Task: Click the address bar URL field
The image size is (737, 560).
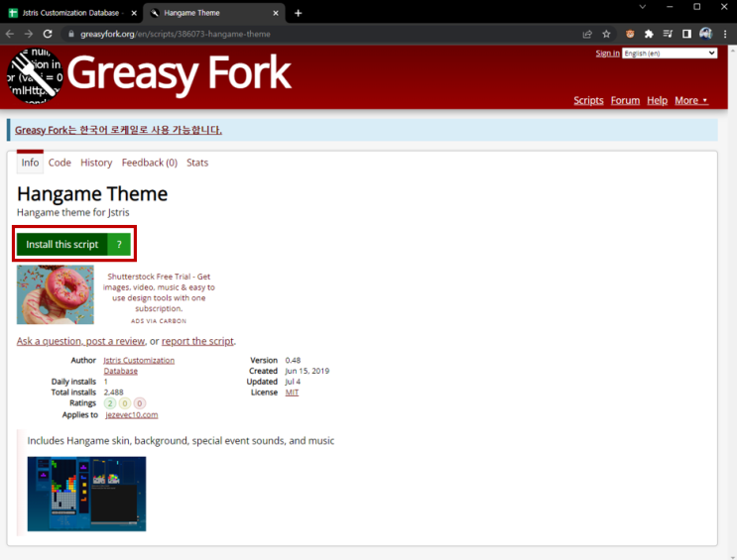Action: pos(319,34)
